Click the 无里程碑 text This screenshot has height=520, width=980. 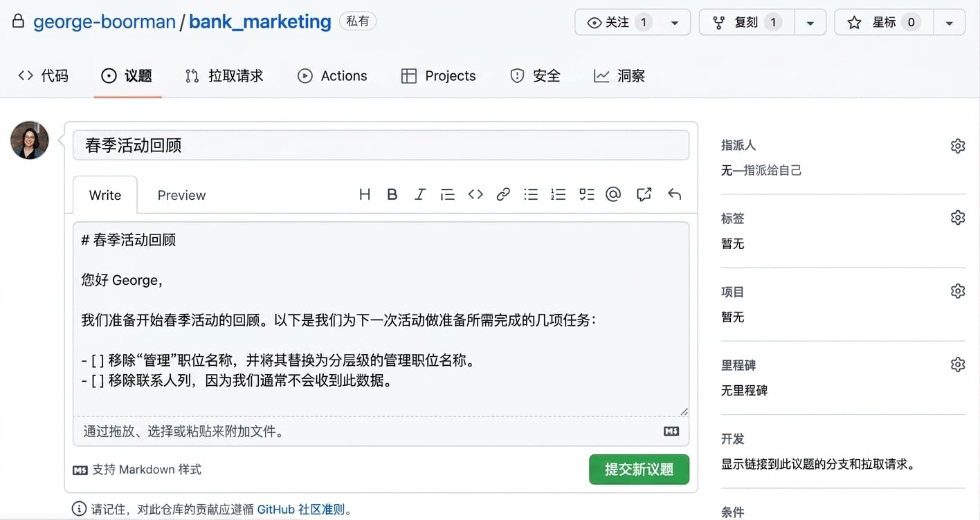tap(744, 390)
